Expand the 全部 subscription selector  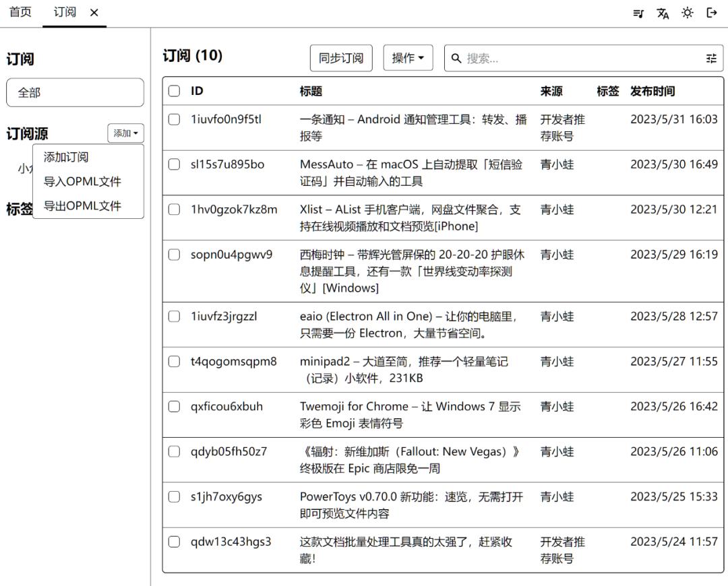[75, 92]
